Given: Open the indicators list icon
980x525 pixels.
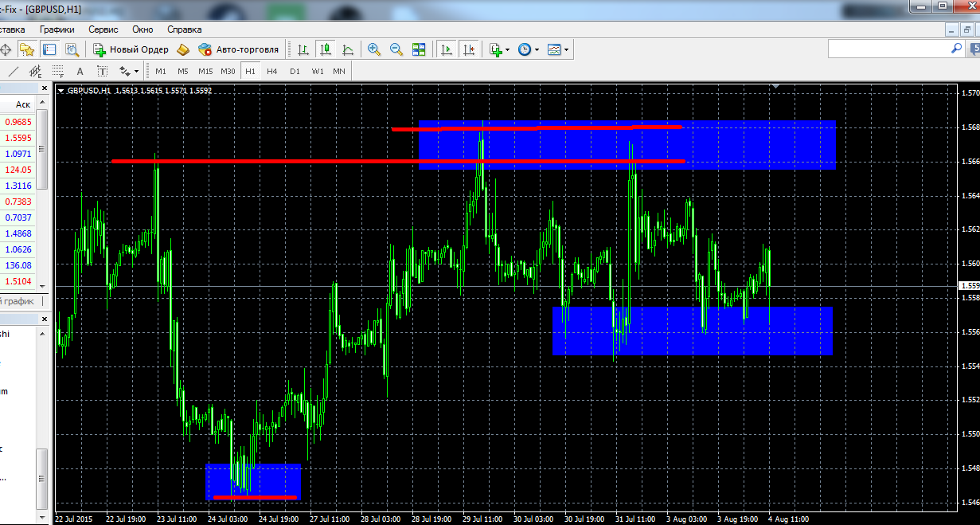Looking at the screenshot, I should [x=496, y=49].
